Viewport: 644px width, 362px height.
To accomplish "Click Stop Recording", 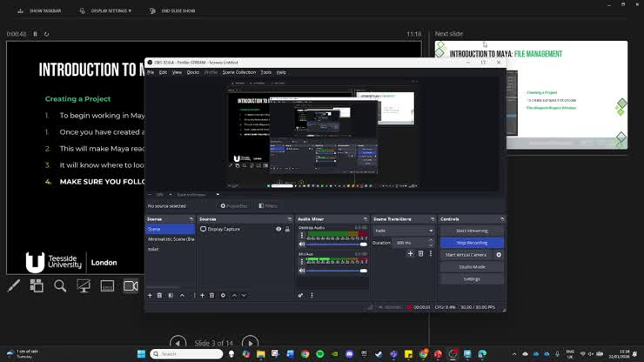I will 472,243.
